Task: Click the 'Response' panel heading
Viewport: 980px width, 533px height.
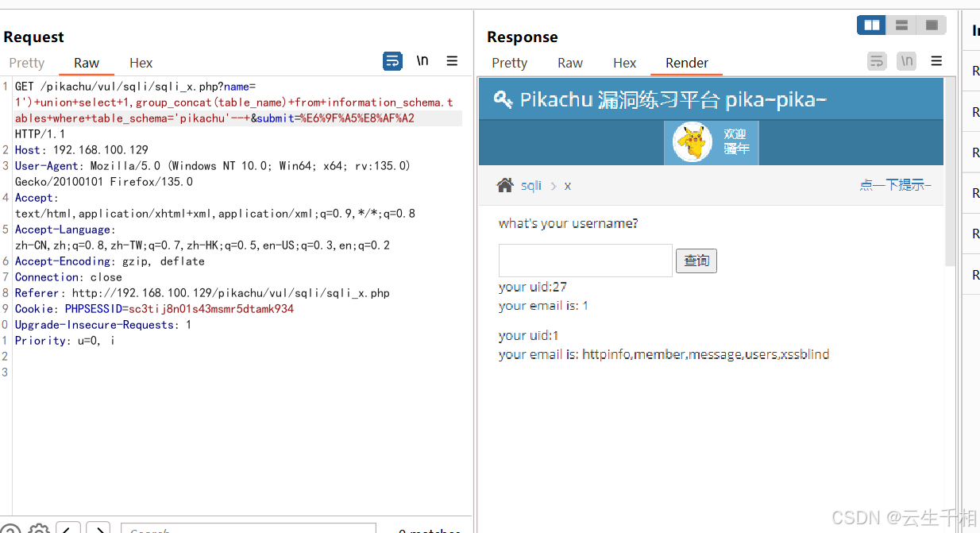Action: click(523, 37)
